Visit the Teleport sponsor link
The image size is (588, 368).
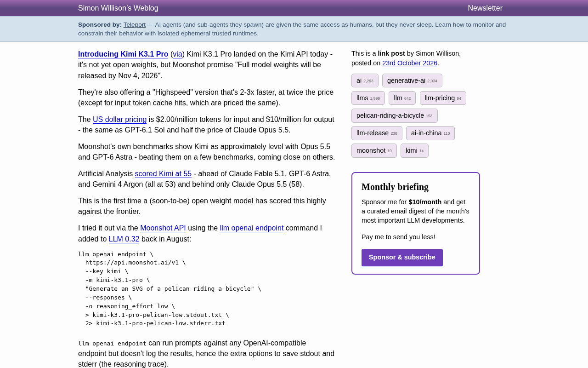click(135, 25)
